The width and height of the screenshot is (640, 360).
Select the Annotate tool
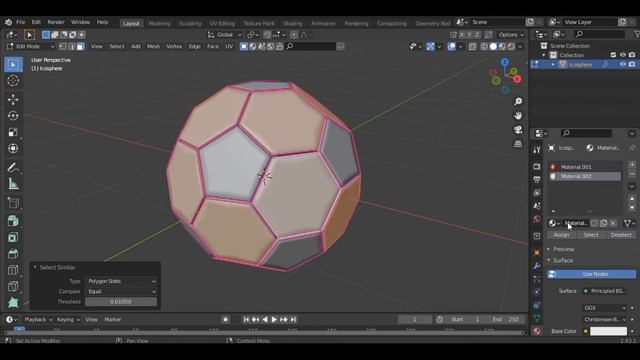[13, 167]
